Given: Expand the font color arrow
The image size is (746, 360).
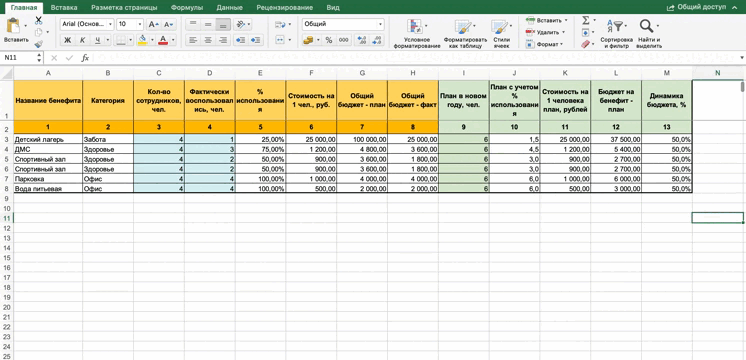Looking at the screenshot, I should (173, 40).
